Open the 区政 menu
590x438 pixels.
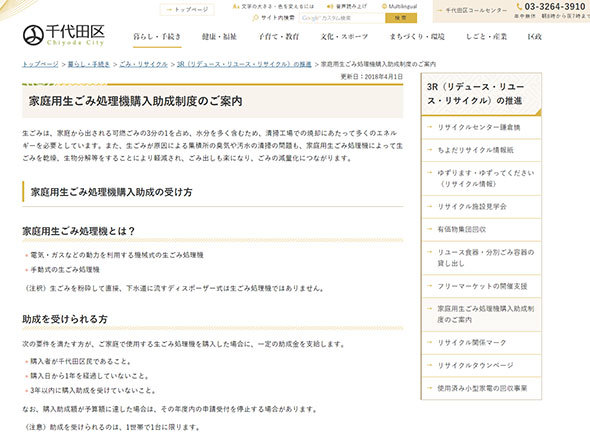(x=534, y=36)
